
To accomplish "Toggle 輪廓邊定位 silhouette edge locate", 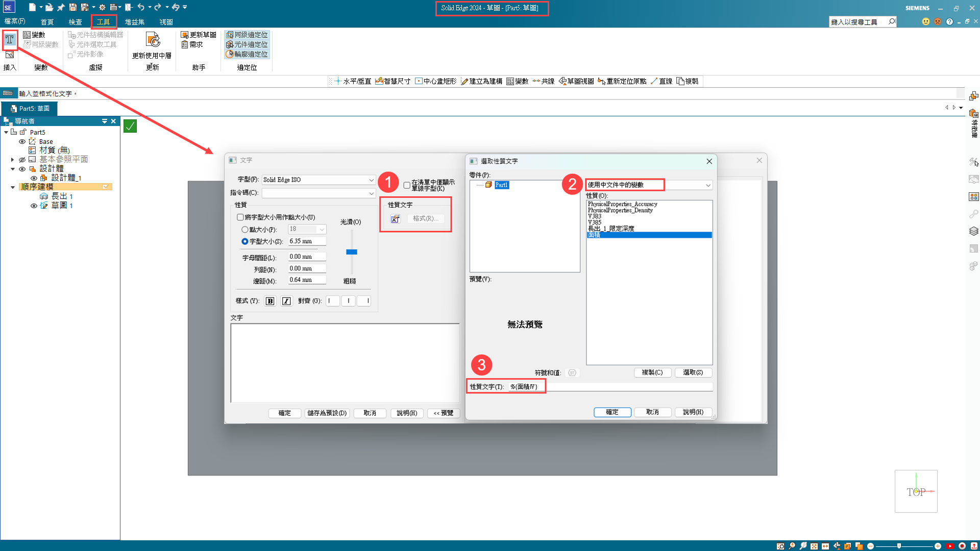I will [x=247, y=54].
